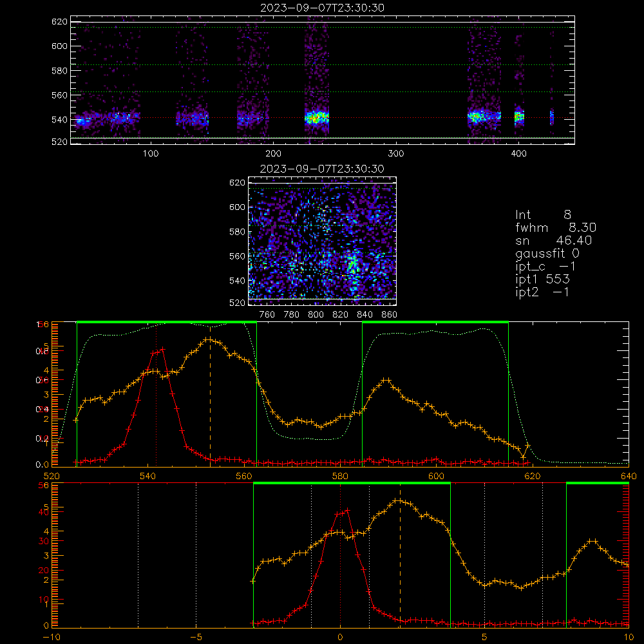Click x-axis label '800' under the square image
This screenshot has width=644, height=644.
click(x=316, y=315)
